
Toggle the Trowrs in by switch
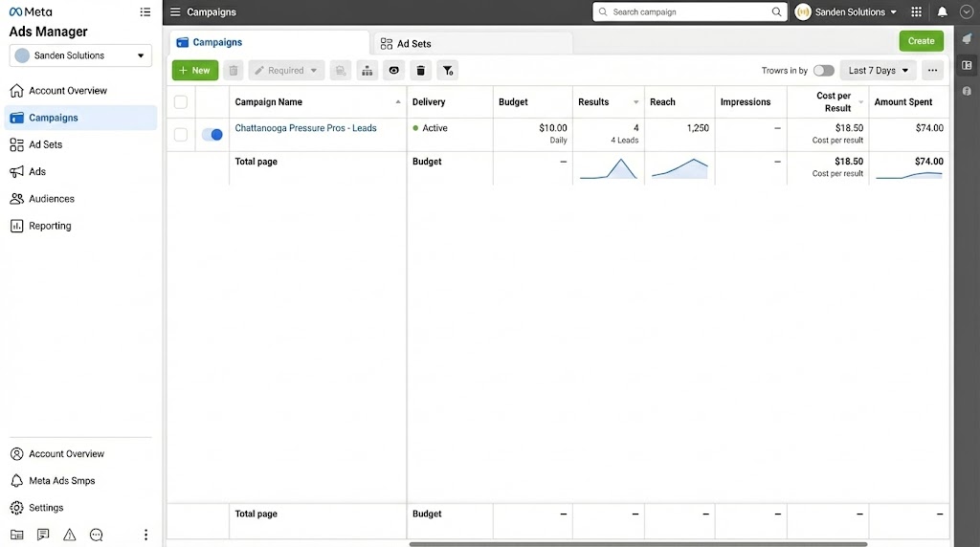coord(824,71)
